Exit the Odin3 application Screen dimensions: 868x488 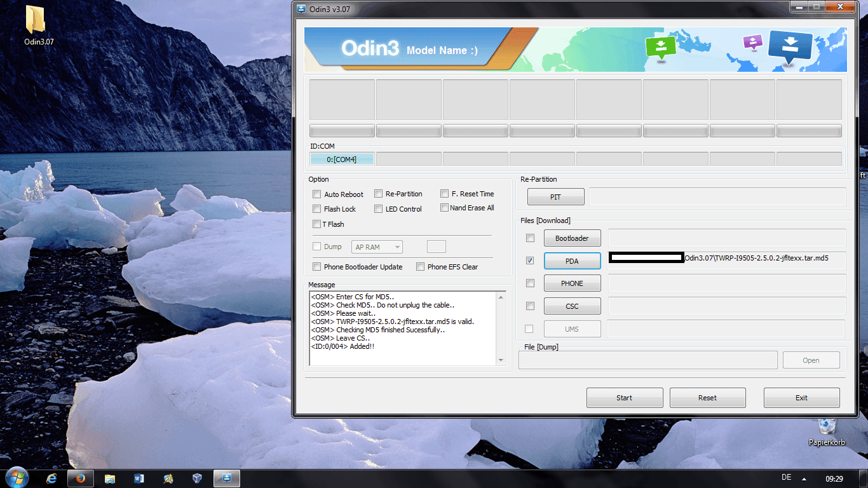point(801,398)
